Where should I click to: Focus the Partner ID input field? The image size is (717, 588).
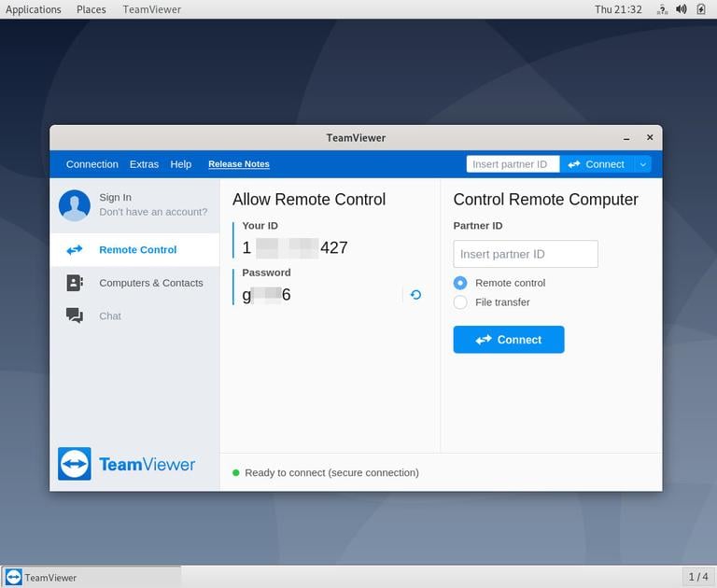[526, 254]
